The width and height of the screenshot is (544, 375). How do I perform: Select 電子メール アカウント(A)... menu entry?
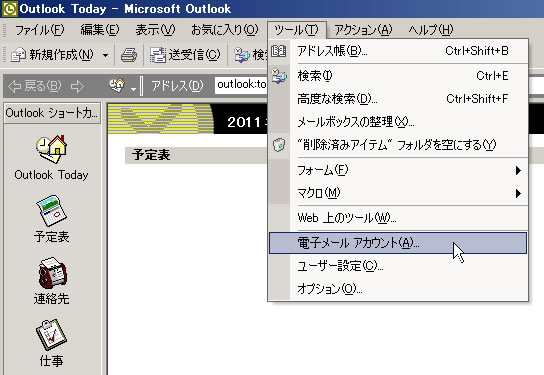point(398,243)
